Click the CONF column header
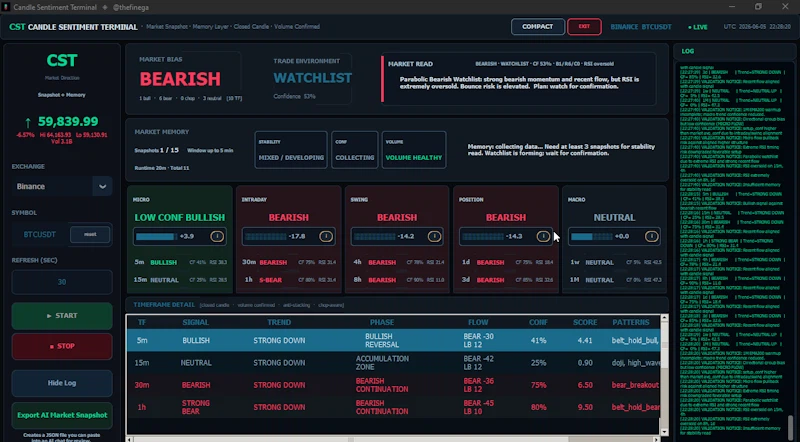 (x=538, y=323)
